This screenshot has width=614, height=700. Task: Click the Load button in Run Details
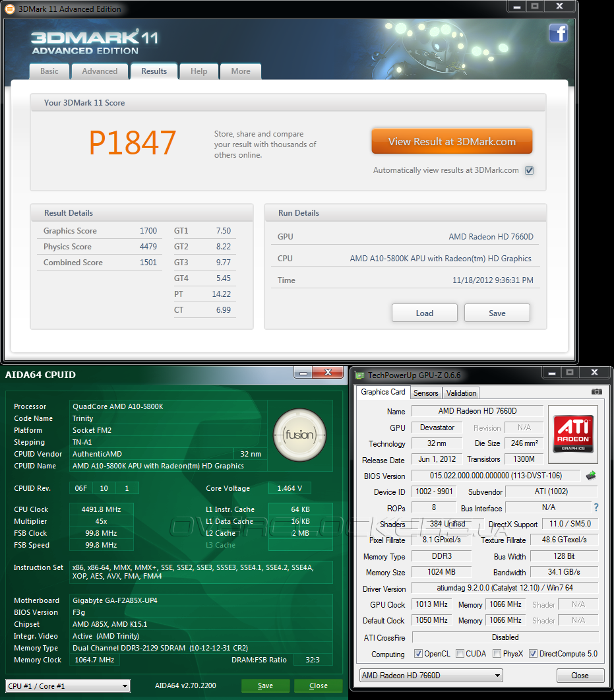(x=424, y=313)
